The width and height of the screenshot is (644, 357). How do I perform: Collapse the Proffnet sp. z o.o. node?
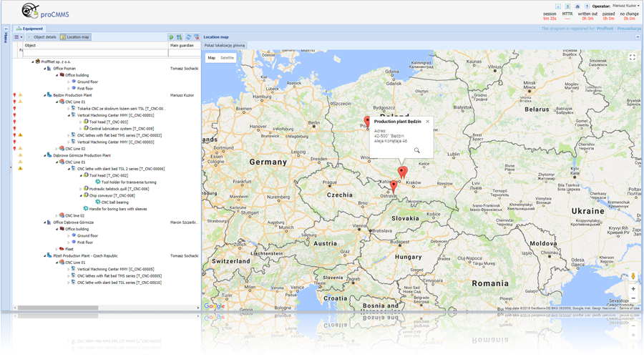[x=33, y=62]
